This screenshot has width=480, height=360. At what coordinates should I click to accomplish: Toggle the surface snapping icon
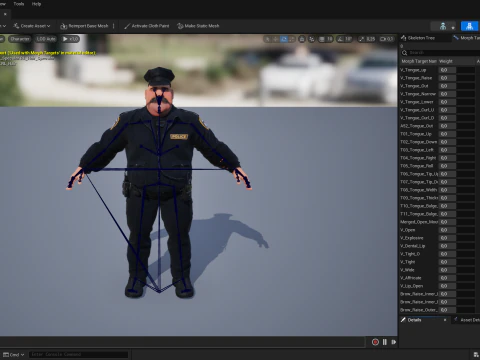pos(312,39)
